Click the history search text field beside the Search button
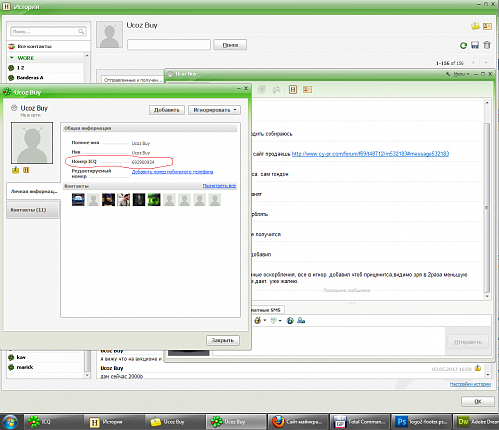499x430 pixels. [x=169, y=45]
